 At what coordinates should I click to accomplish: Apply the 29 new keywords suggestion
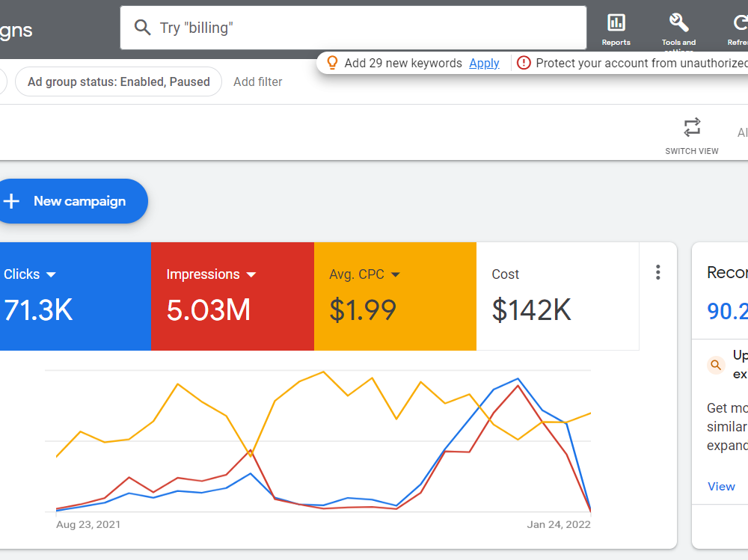(484, 63)
